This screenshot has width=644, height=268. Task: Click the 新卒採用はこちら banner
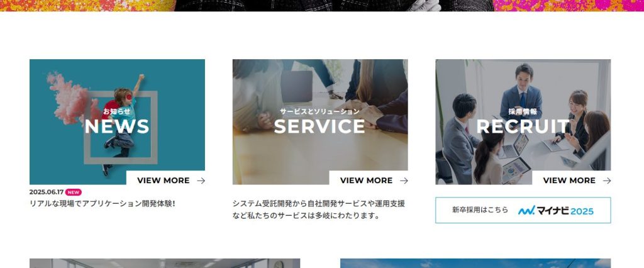click(x=523, y=210)
